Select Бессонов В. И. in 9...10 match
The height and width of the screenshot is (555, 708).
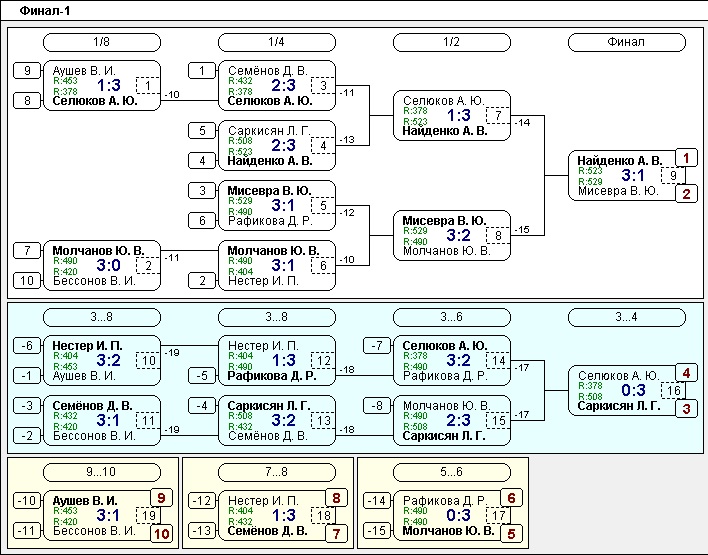point(94,531)
